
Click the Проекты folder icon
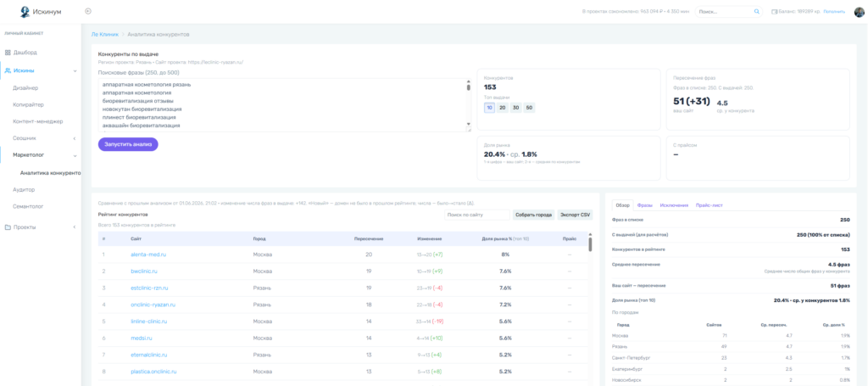coord(8,227)
